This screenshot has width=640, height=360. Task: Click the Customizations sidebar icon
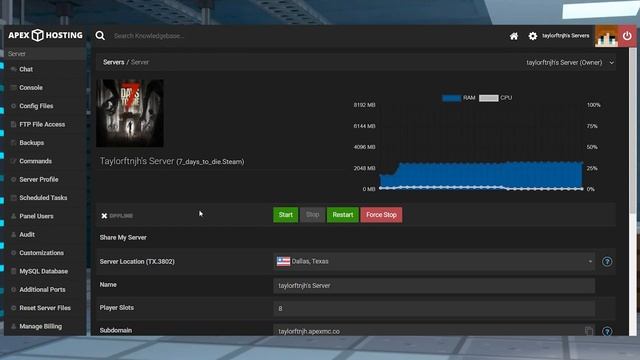(13, 253)
